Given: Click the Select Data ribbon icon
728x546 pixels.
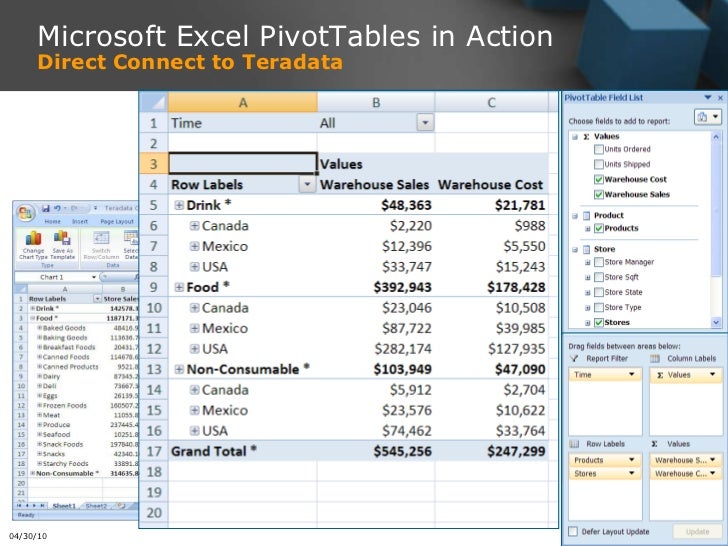Looking at the screenshot, I should (131, 245).
